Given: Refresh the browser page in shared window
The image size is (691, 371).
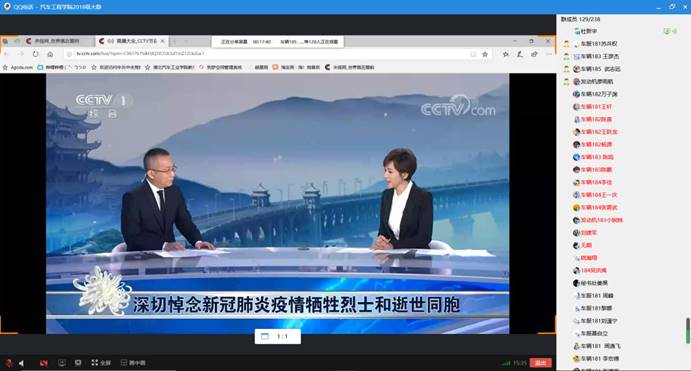Looking at the screenshot, I should pos(36,54).
